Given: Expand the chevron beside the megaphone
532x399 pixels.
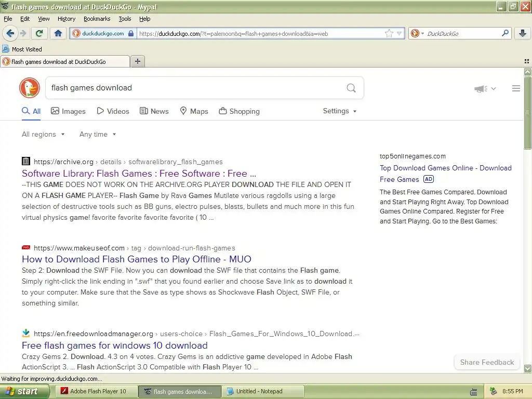Looking at the screenshot, I should 494,88.
